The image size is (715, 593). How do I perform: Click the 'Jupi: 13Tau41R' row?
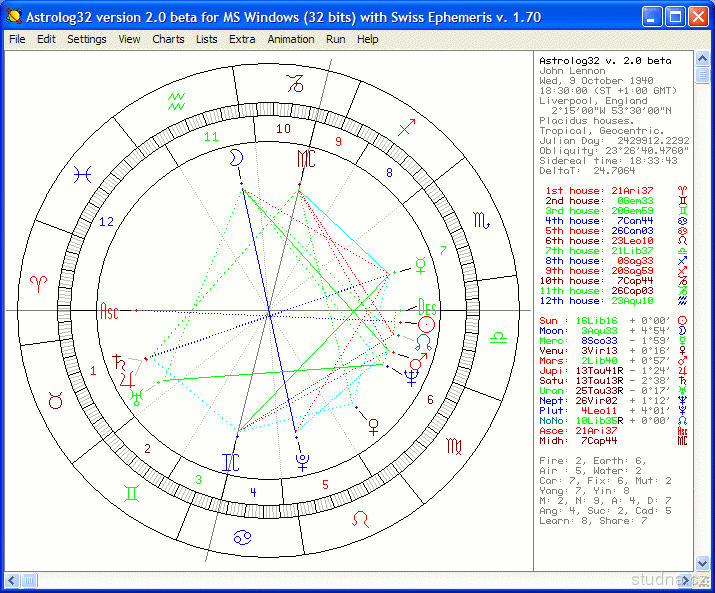tap(614, 371)
